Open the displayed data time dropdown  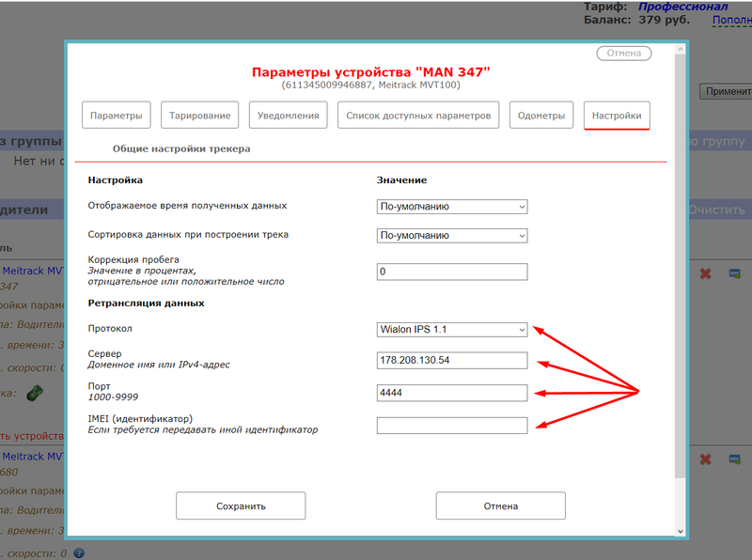coord(451,207)
